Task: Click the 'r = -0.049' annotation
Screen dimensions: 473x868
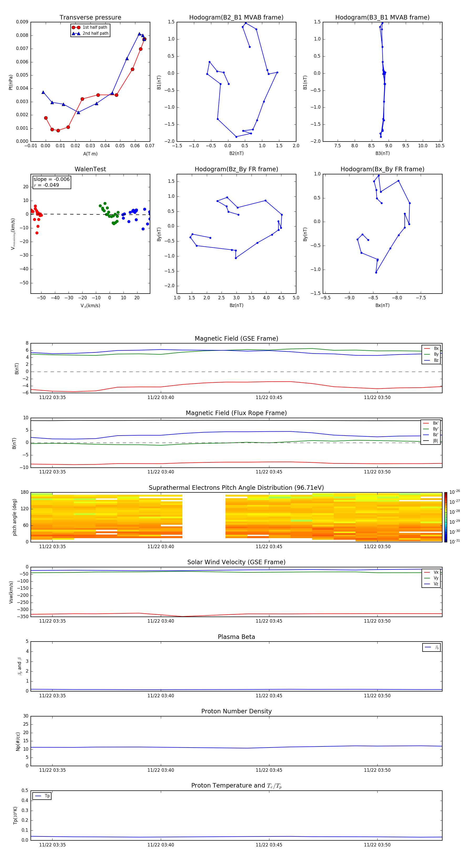Action: (x=47, y=185)
